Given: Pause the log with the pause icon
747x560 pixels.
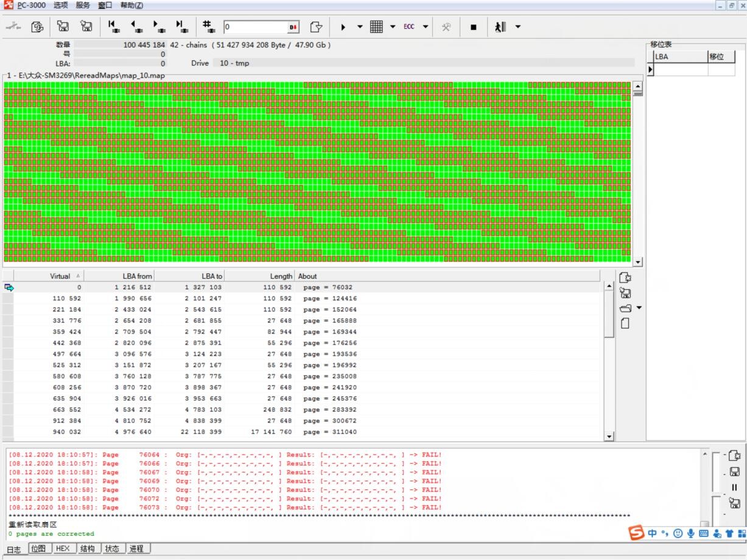Looking at the screenshot, I should point(734,487).
